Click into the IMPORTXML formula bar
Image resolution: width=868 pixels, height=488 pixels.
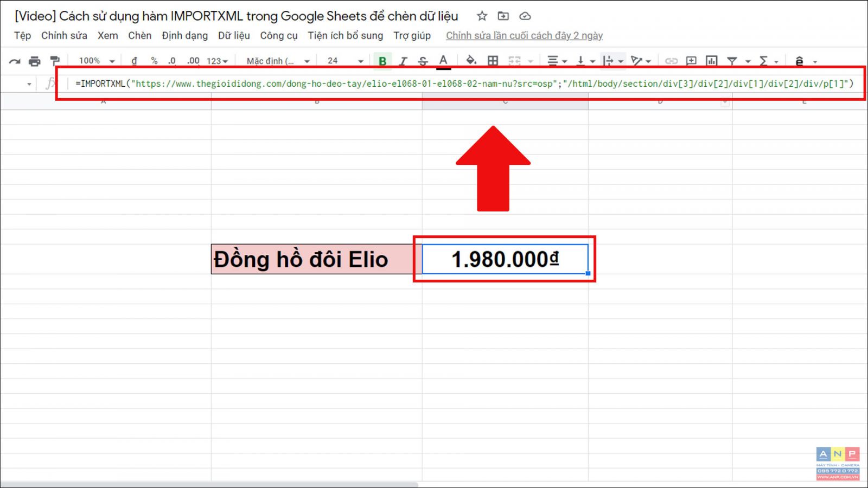point(464,84)
